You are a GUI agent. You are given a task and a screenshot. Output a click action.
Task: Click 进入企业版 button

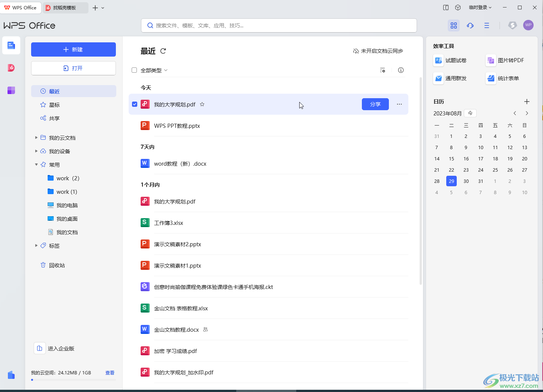coord(55,348)
